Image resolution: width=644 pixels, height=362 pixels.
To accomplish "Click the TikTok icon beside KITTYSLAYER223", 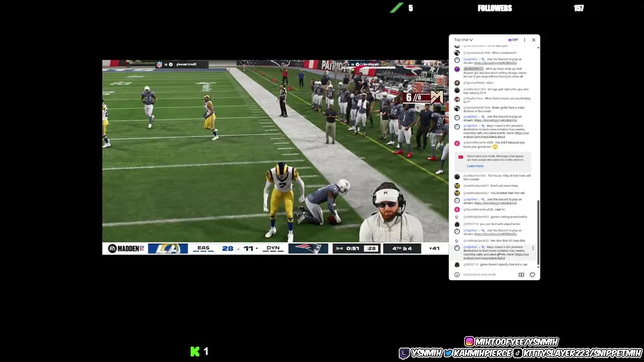I will pyautogui.click(x=517, y=353).
